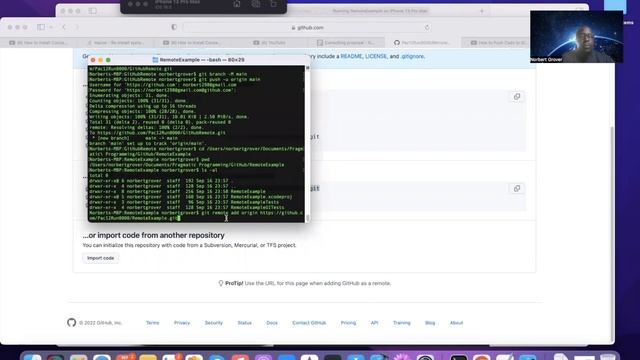Image resolution: width=640 pixels, height=360 pixels.
Task: Click the GitHub logo in the footer
Action: tap(71, 322)
